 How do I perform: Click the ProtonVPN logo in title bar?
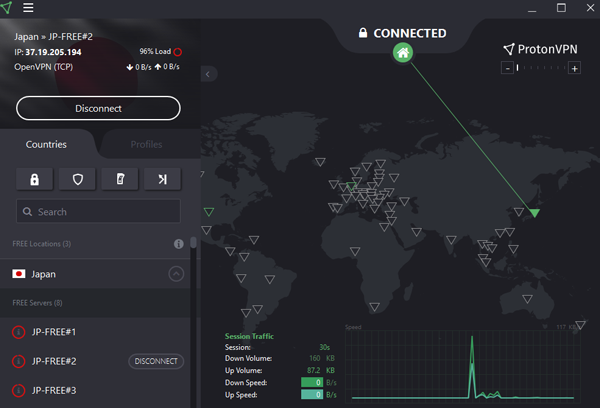click(7, 8)
